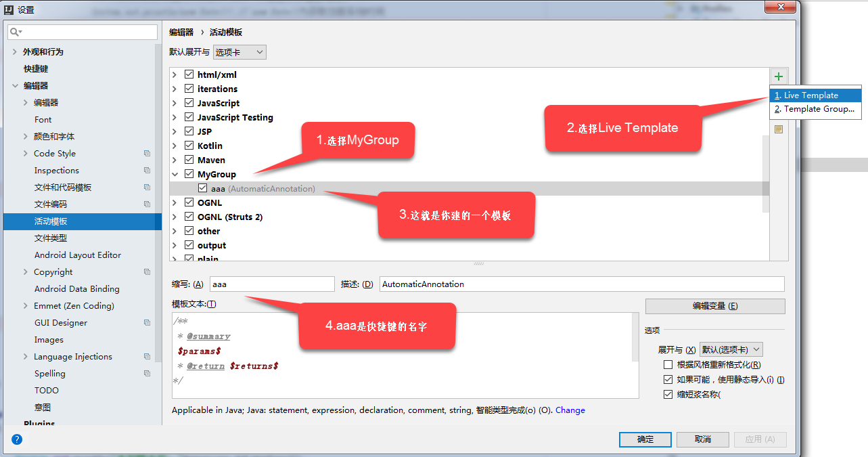Open 快捷键 settings page
Screen dimensions: 868x457
[36, 69]
